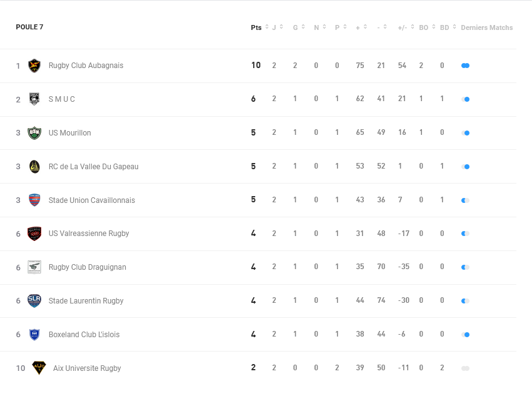Open the Boxeland Club L'islois team link

84,335
